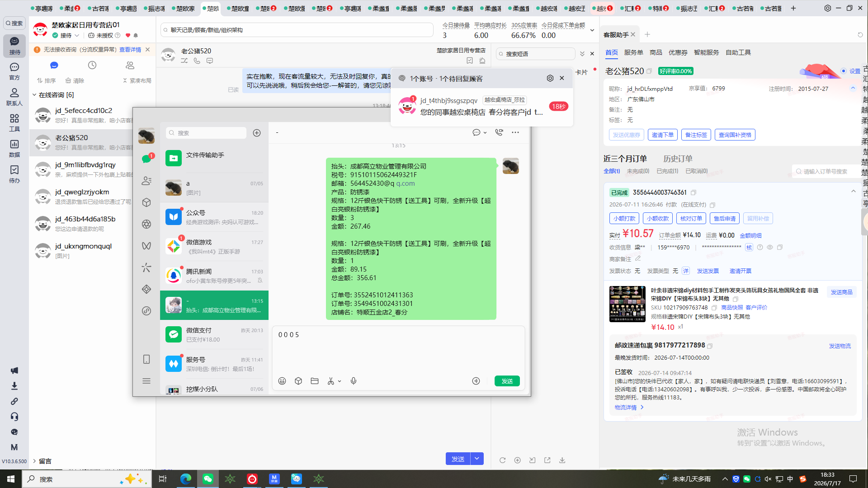Screen dimensions: 868x488
Task: Expand the 搜索短语 double-chevron
Action: (x=582, y=54)
